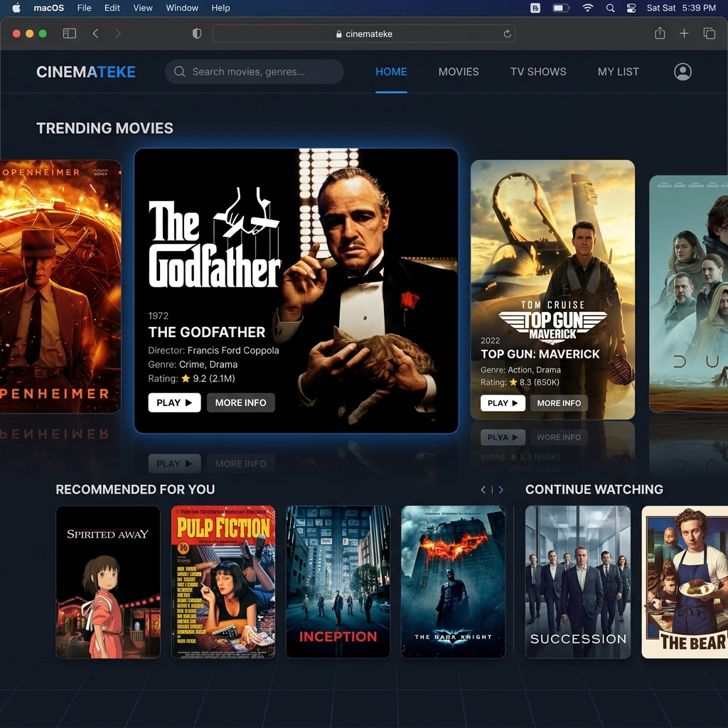Click the 8.3 (650K) rating text
728x728 pixels.
[x=540, y=382]
